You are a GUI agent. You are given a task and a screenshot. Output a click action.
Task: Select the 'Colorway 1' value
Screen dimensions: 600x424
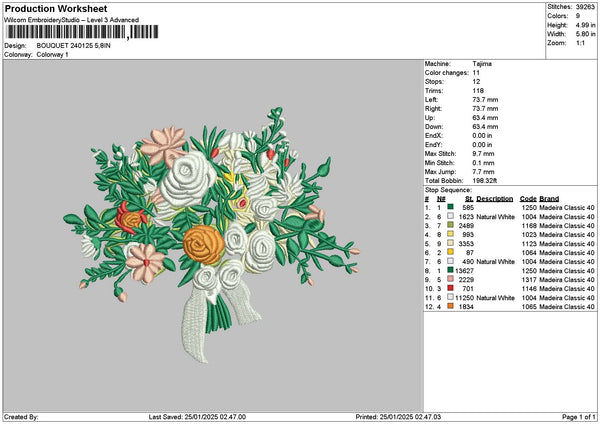[x=52, y=55]
